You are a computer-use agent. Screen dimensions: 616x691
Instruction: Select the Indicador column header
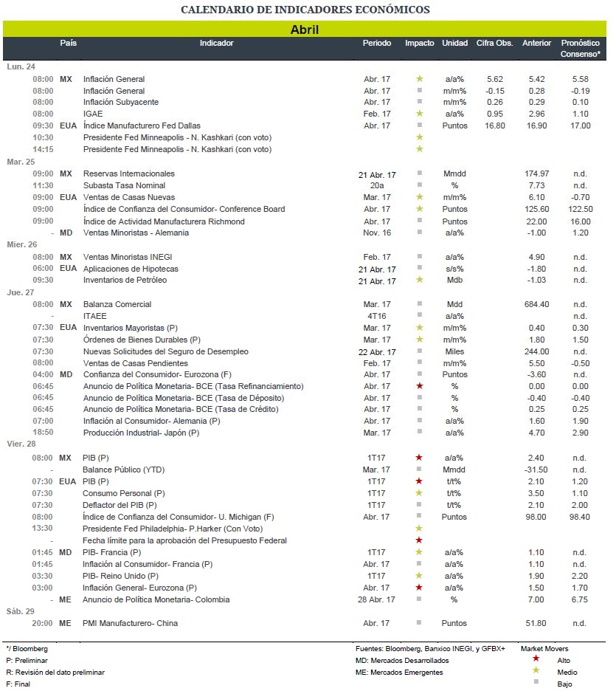[217, 43]
